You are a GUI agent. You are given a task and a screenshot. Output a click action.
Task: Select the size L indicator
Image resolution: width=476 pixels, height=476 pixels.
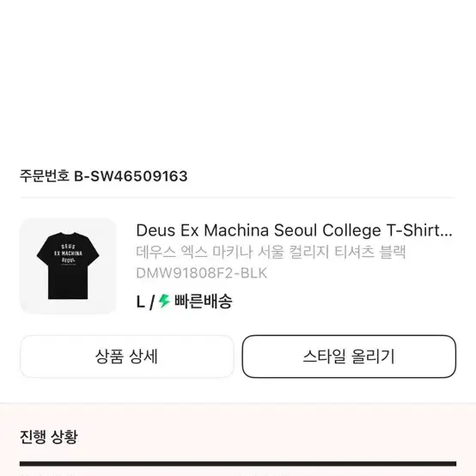140,302
